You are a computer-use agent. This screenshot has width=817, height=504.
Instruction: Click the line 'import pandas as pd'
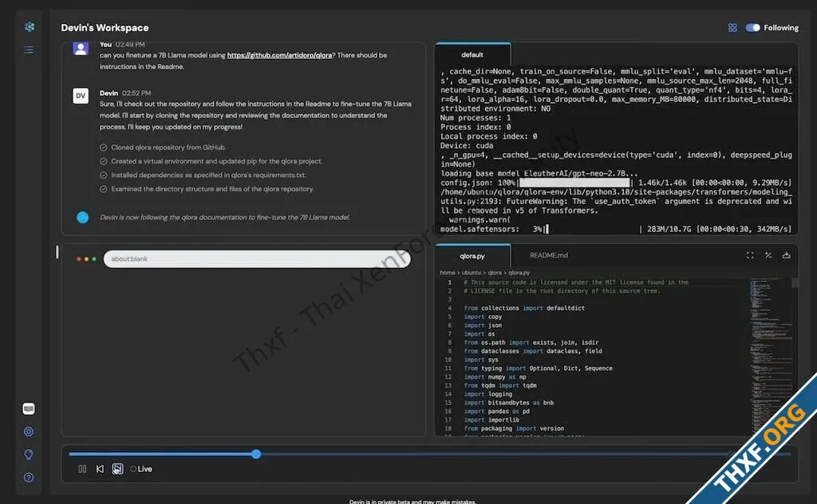click(x=496, y=411)
